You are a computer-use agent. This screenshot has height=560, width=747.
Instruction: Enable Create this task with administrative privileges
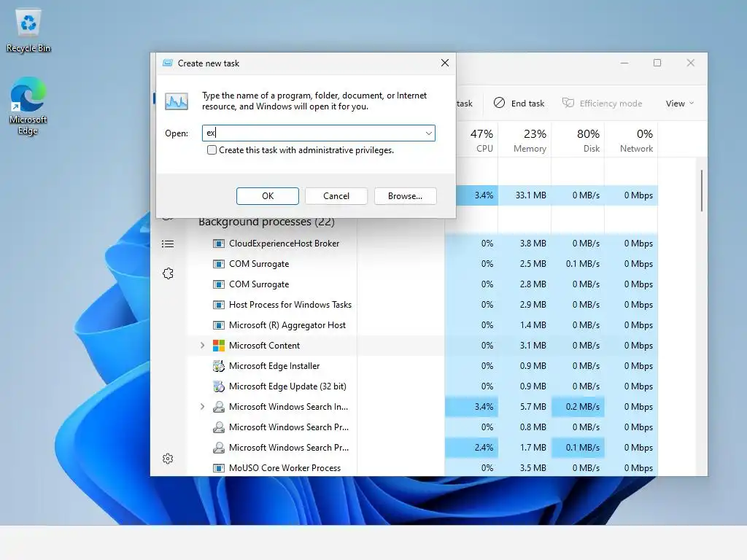pyautogui.click(x=212, y=150)
